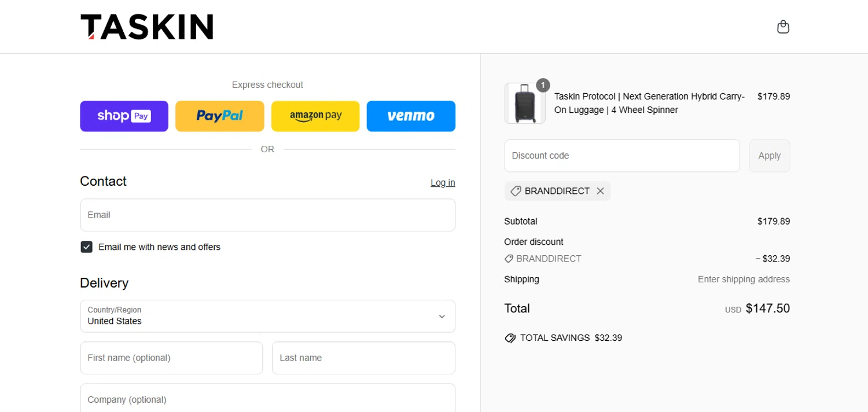This screenshot has height=412, width=868.
Task: Pay with Shop Pay express checkout
Action: [124, 116]
